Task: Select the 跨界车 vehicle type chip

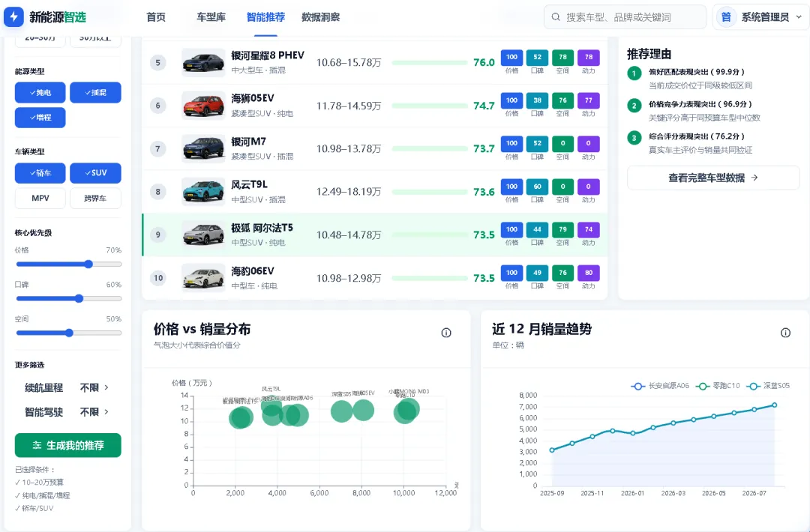Action: (x=95, y=198)
